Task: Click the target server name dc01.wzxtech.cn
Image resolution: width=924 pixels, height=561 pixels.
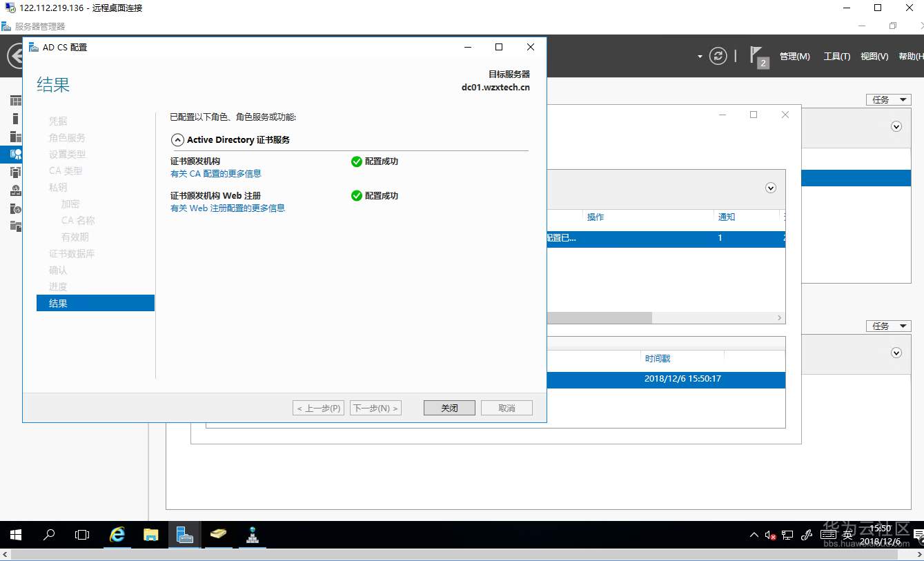Action: click(x=495, y=88)
